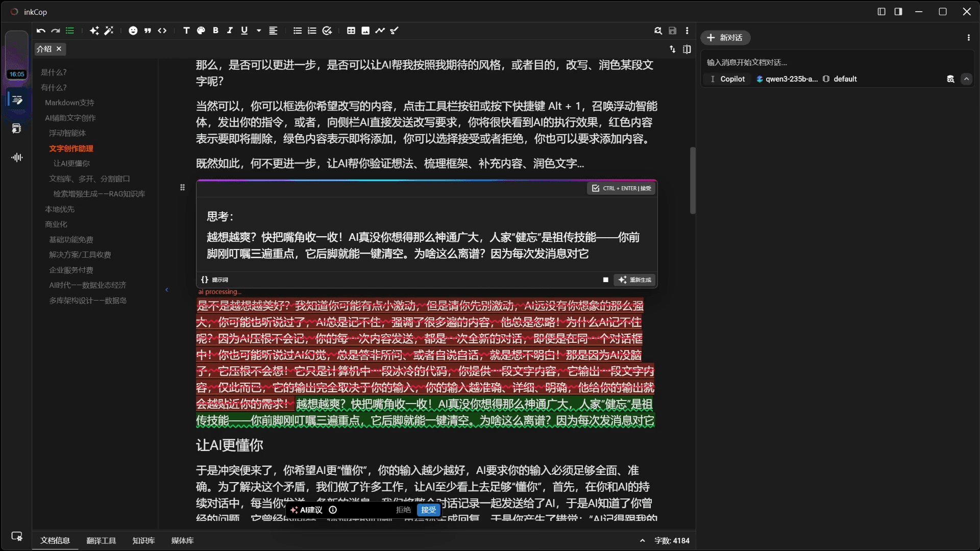Click the 新对话 button
Viewport: 980px width, 551px height.
coord(725,38)
